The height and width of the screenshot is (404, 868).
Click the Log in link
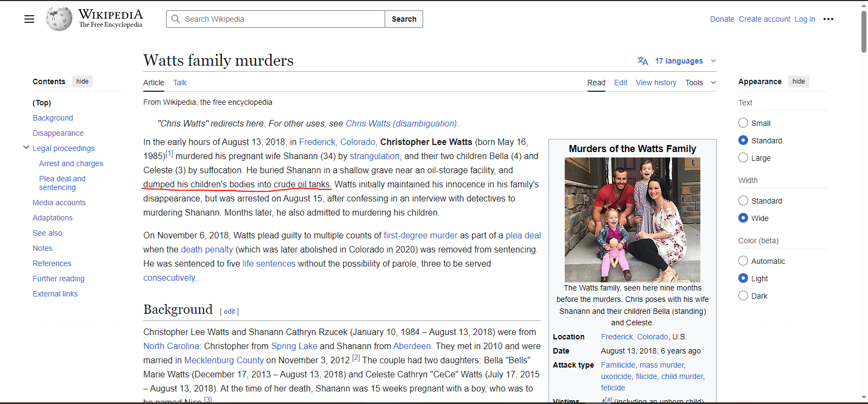coord(805,19)
